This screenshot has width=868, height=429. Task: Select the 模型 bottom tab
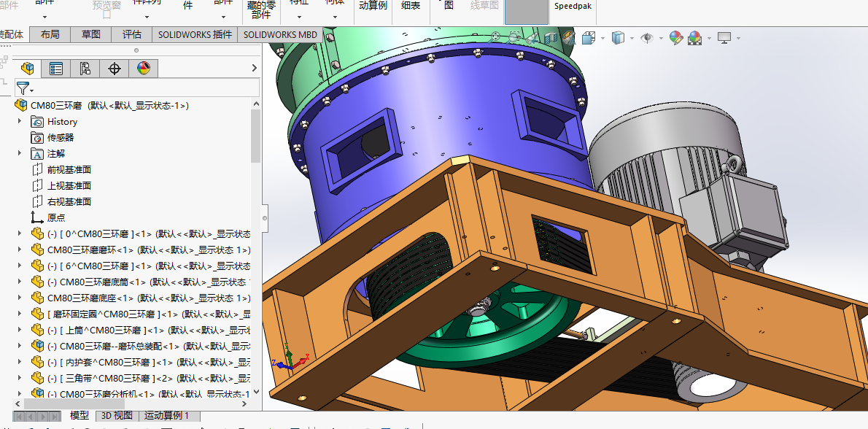(80, 415)
